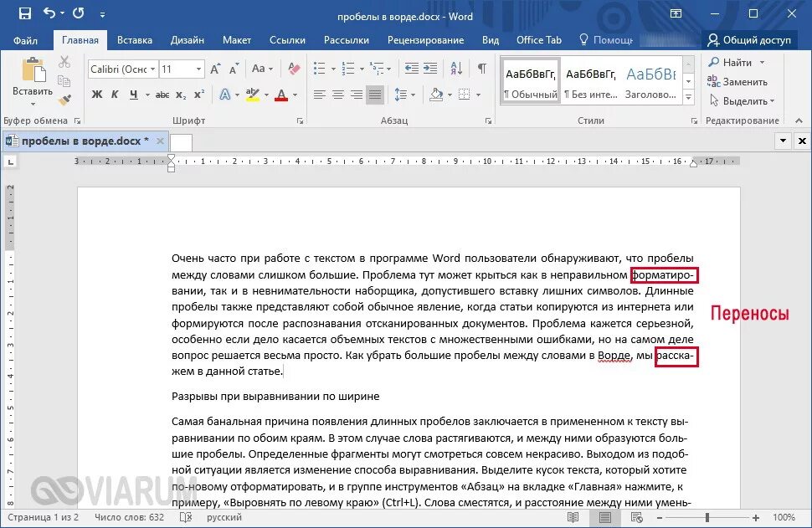The width and height of the screenshot is (812, 528).
Task: Open Text Effects letter A icon
Action: 224,95
